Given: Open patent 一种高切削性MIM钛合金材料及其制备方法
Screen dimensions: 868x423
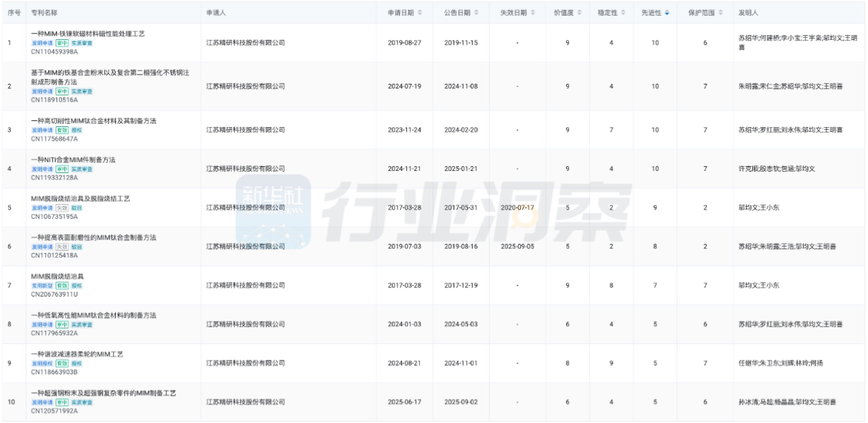Looking at the screenshot, I should tap(93, 121).
